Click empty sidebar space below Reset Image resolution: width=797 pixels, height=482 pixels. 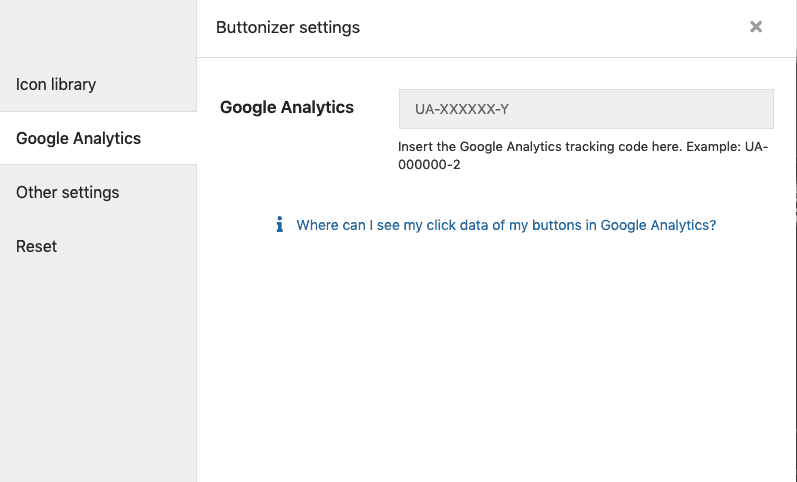(x=98, y=376)
